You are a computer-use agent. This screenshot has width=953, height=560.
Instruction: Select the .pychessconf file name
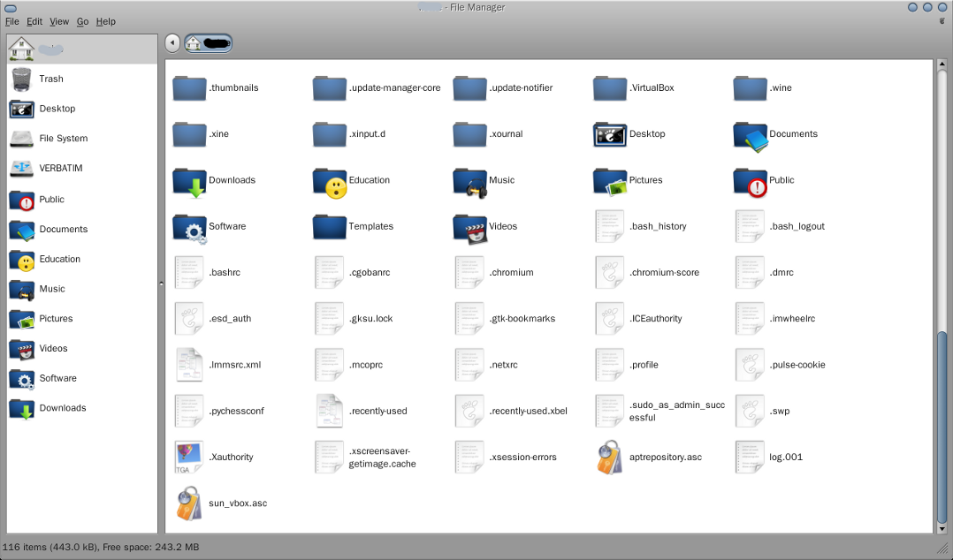tap(236, 412)
